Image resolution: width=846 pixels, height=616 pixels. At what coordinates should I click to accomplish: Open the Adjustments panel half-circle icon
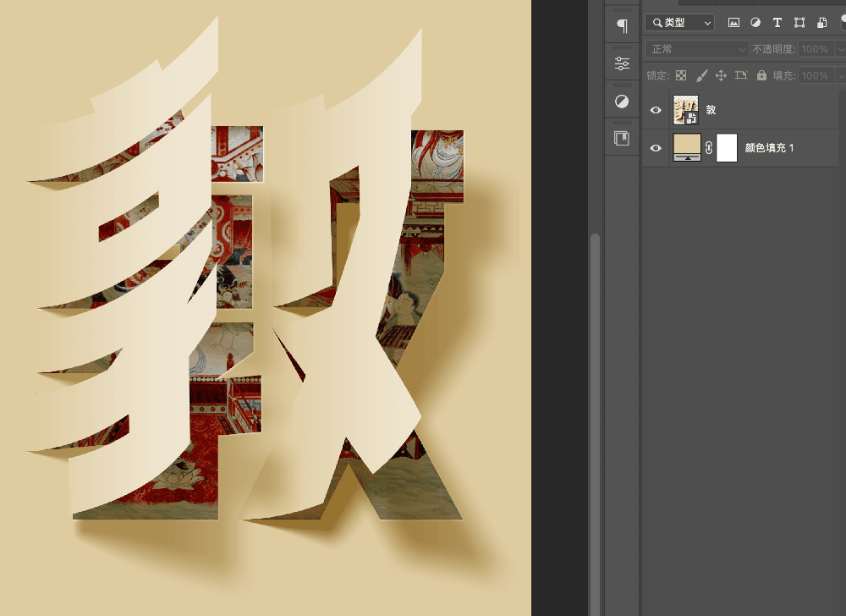622,102
